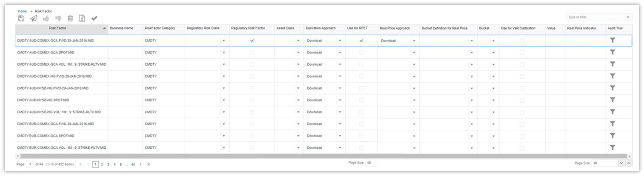Click the checkmark icon in toolbar
The image size is (644, 176).
point(94,18)
